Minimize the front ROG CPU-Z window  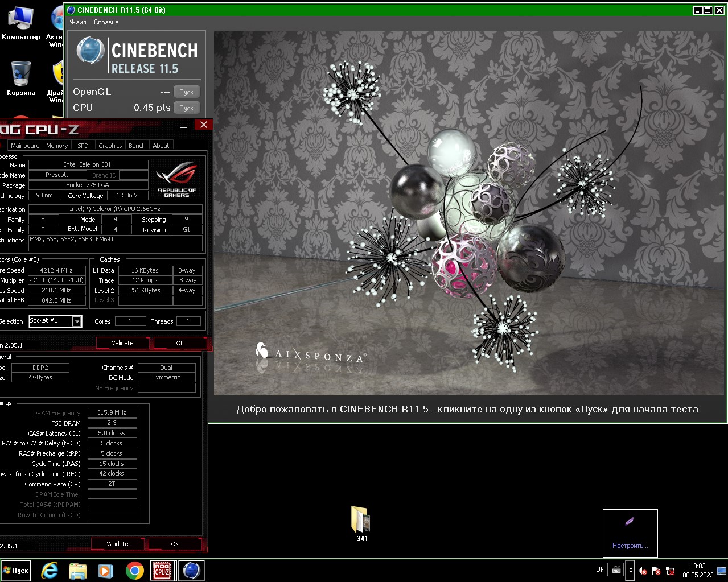click(183, 127)
